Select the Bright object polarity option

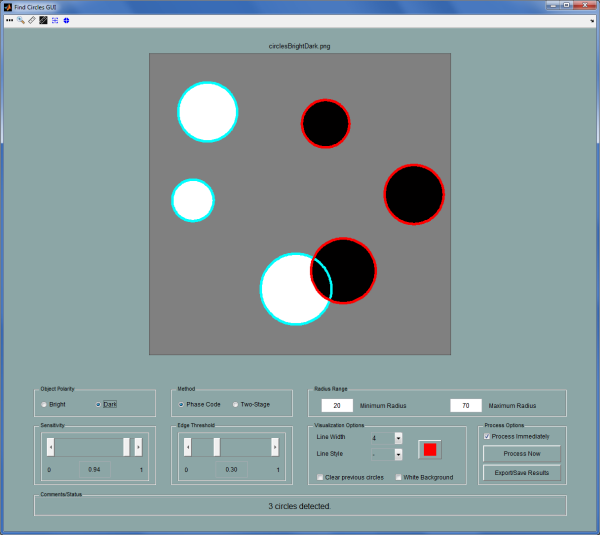point(44,405)
